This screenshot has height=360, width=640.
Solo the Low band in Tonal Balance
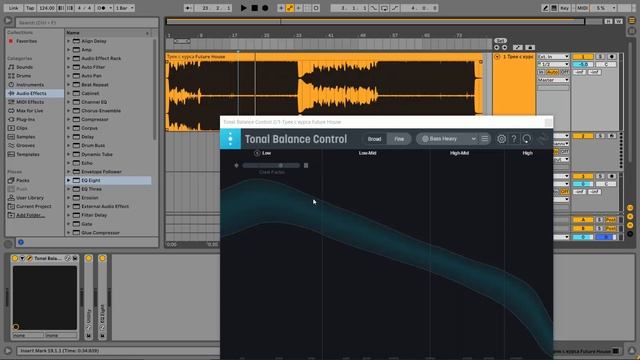257,153
